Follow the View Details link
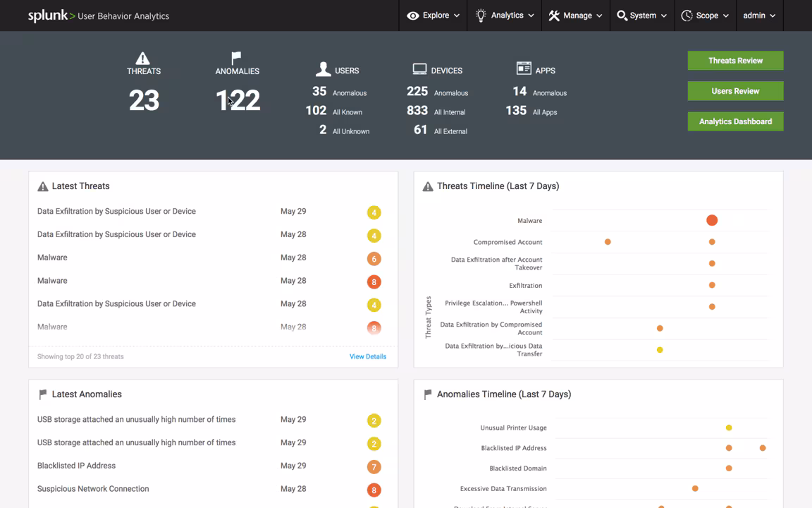Image resolution: width=812 pixels, height=508 pixels. click(x=367, y=357)
